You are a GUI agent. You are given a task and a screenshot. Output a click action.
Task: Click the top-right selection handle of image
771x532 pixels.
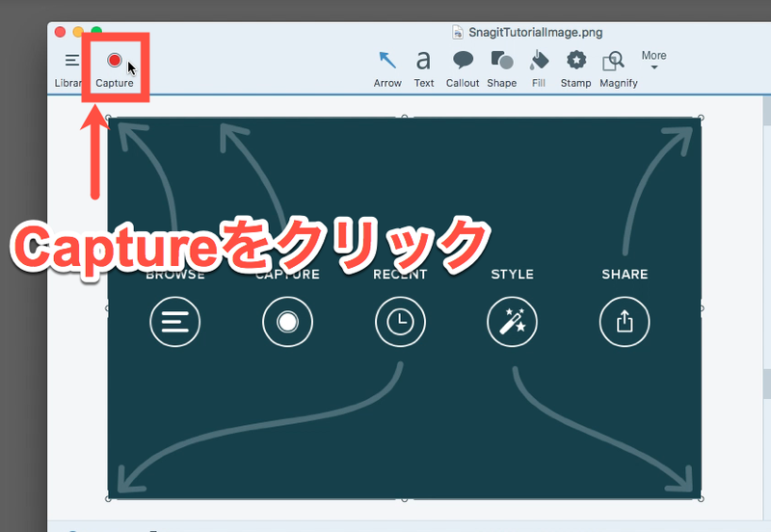702,118
